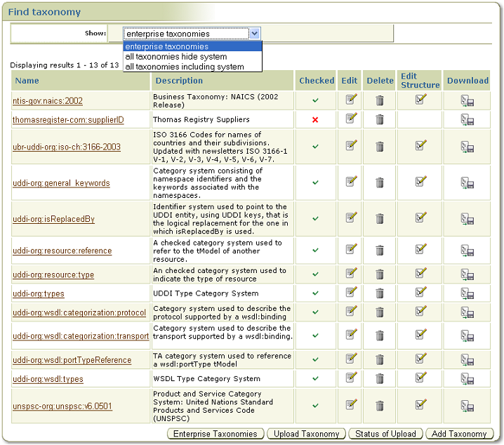The width and height of the screenshot is (504, 445).
Task: Edit the uddi-org:isReplacedBy taxonomy
Action: pyautogui.click(x=351, y=218)
